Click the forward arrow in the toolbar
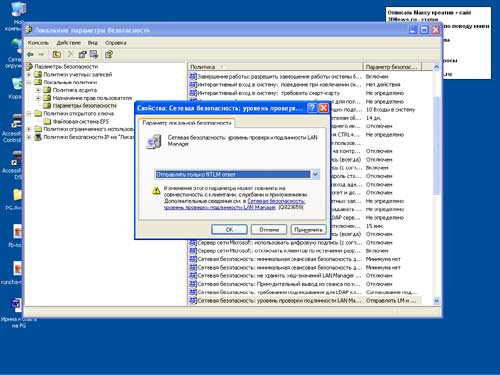This screenshot has height=375, width=500. 41,54
